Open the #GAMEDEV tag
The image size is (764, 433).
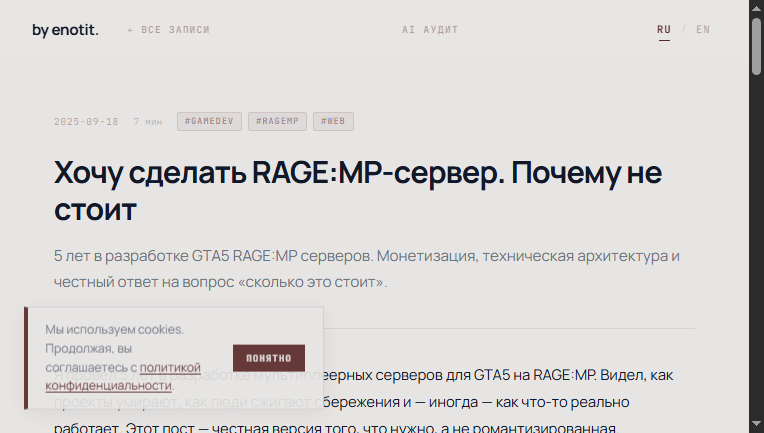tap(209, 122)
